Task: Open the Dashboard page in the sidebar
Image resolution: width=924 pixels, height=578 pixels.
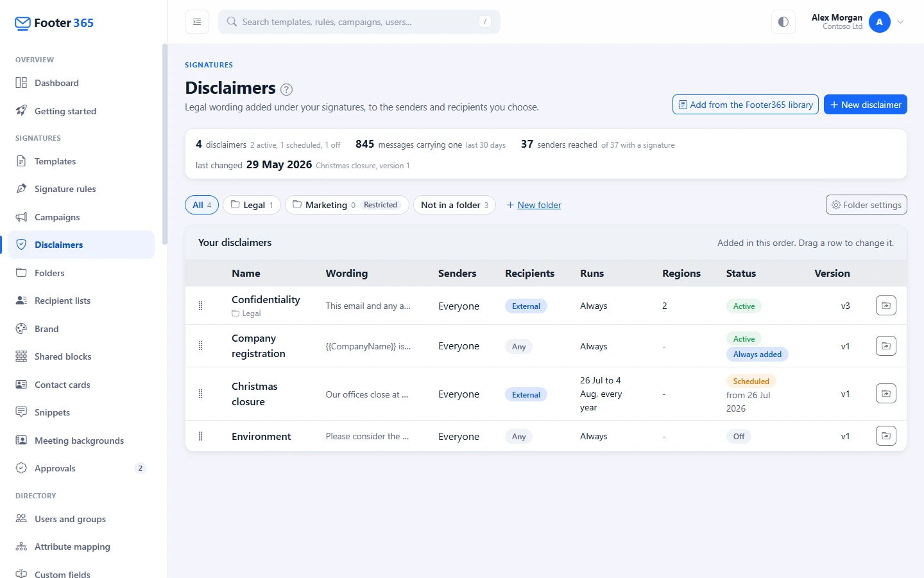Action: 81,83
